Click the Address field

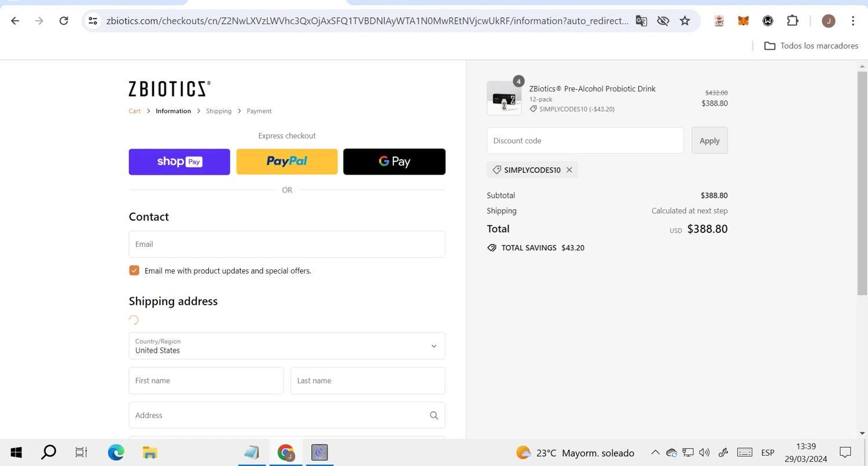tap(287, 415)
